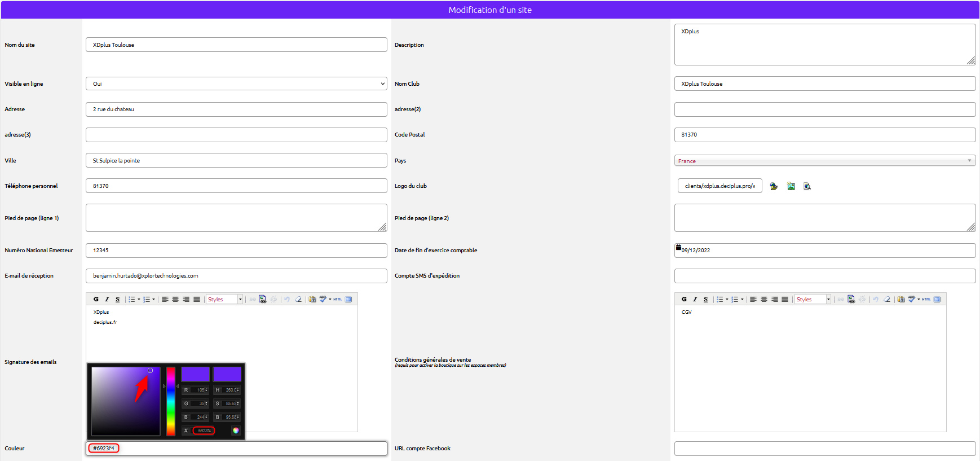Center-align text in the conditions générales editor
Image resolution: width=980 pixels, height=461 pixels.
click(764, 300)
